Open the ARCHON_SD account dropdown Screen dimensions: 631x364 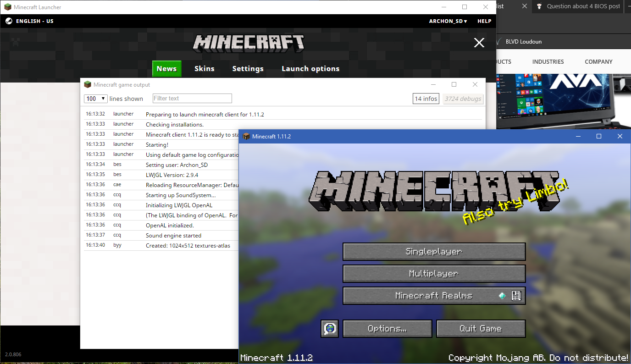tap(448, 21)
